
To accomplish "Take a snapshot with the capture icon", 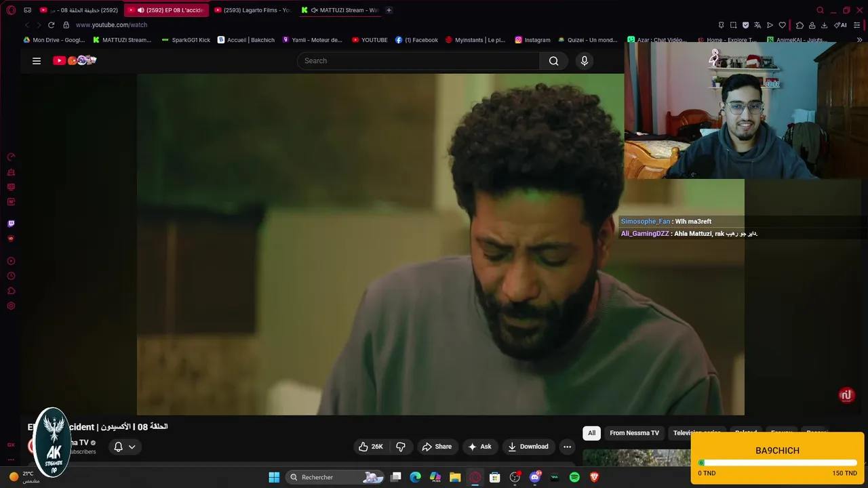I will [733, 25].
